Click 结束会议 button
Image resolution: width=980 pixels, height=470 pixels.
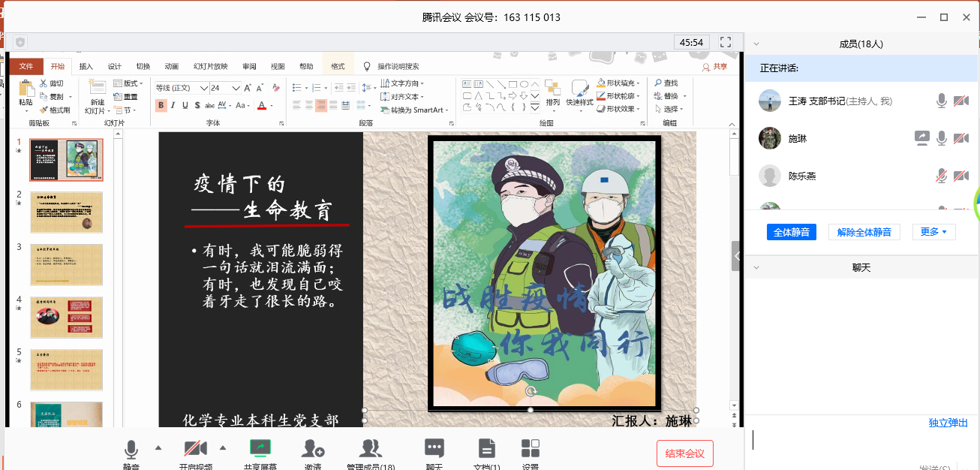[x=685, y=453]
